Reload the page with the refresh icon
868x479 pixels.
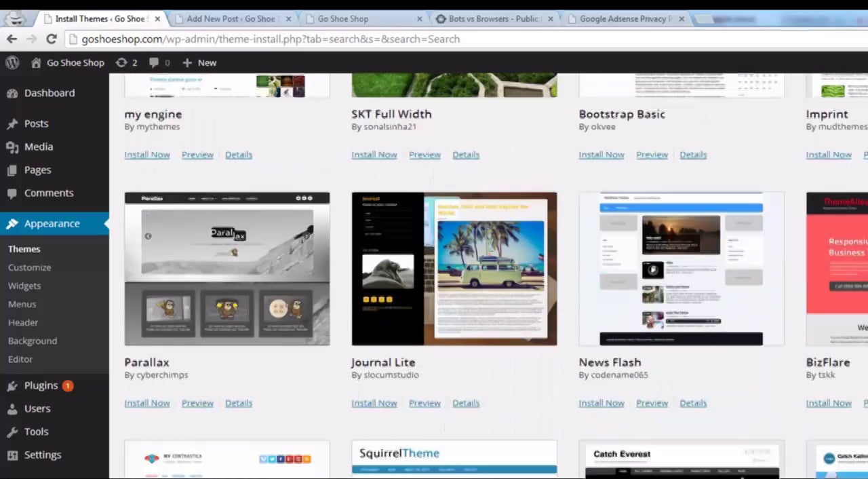pos(51,39)
